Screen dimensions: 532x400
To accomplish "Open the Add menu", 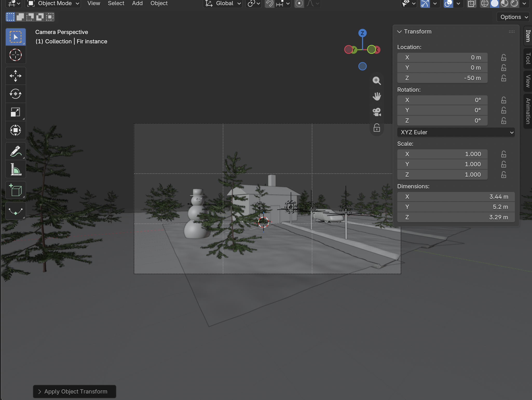I will tap(137, 3).
